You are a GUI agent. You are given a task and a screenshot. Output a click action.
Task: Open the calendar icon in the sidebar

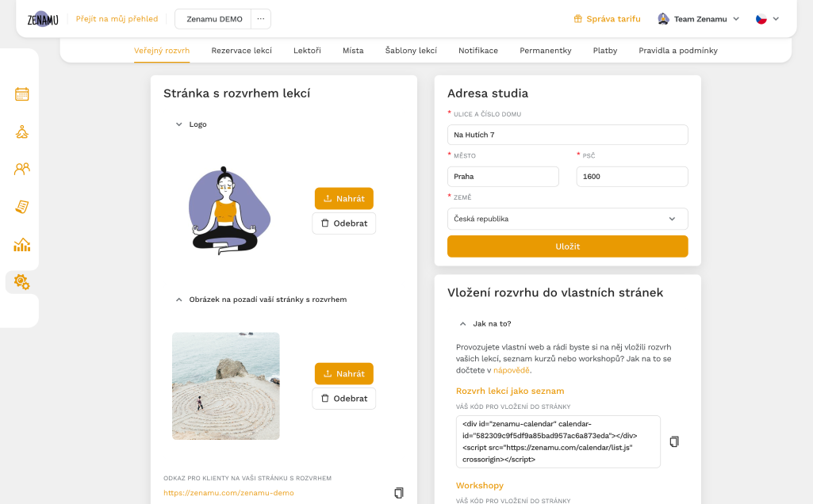coord(21,94)
